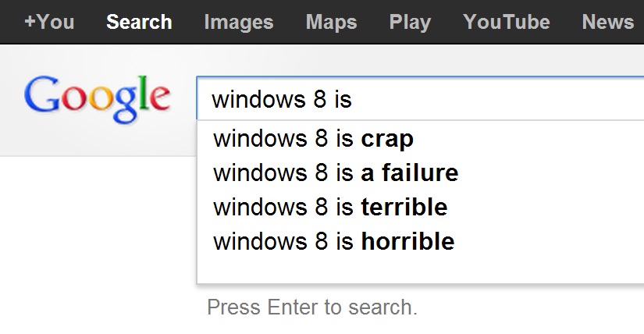Click the bold word "terrible" in suggestions
The width and height of the screenshot is (644, 334).
404,208
